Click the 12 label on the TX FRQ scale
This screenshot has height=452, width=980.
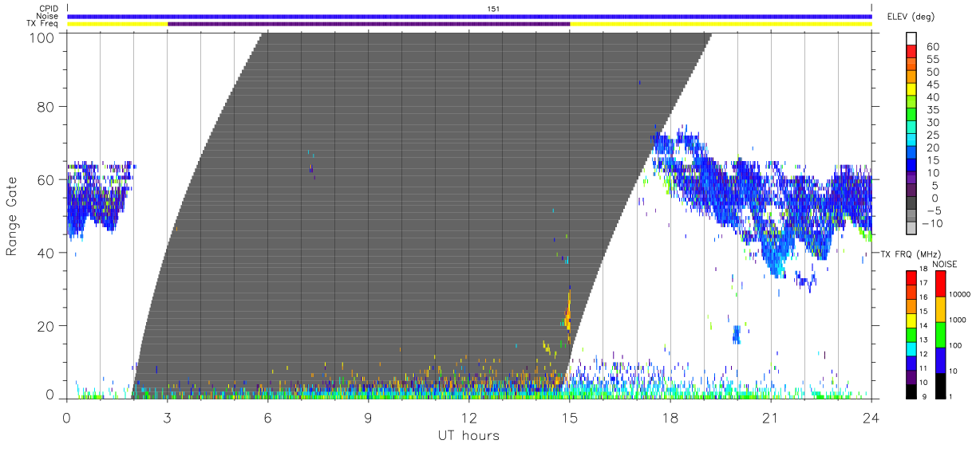point(925,356)
